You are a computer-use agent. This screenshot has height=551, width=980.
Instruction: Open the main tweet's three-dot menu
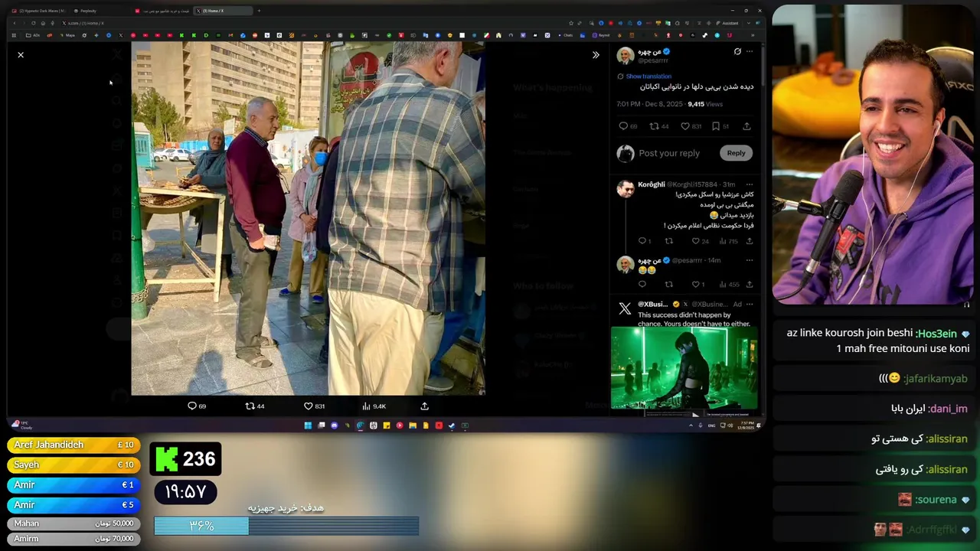[x=750, y=51]
